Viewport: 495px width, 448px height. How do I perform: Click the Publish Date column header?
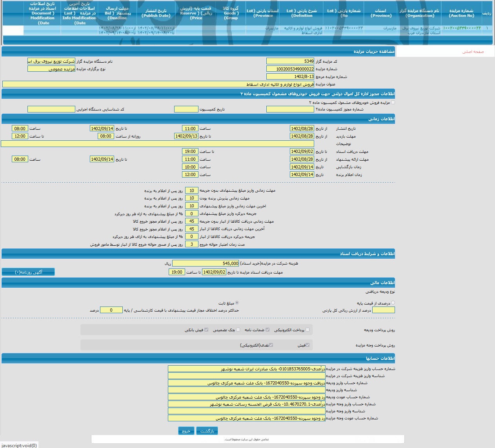(156, 13)
